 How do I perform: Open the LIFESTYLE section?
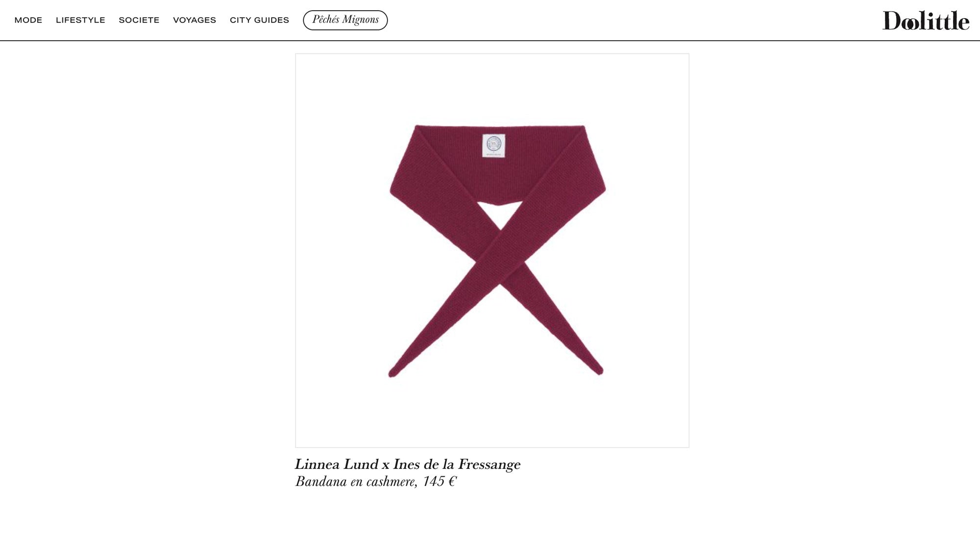[x=80, y=20]
